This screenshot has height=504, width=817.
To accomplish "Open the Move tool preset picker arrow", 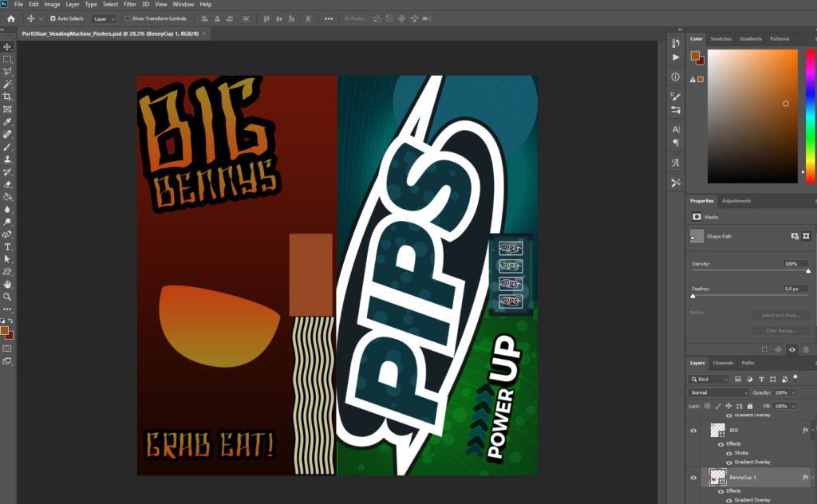I will [x=41, y=19].
